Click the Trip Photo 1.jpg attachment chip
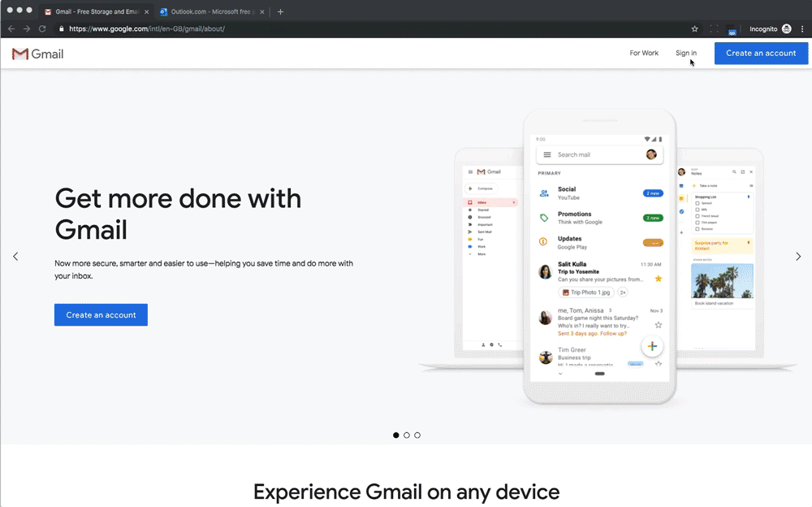 [x=586, y=292]
